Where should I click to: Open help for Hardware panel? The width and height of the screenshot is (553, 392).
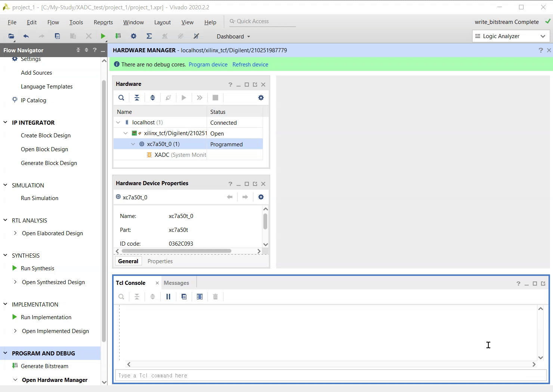[230, 85]
